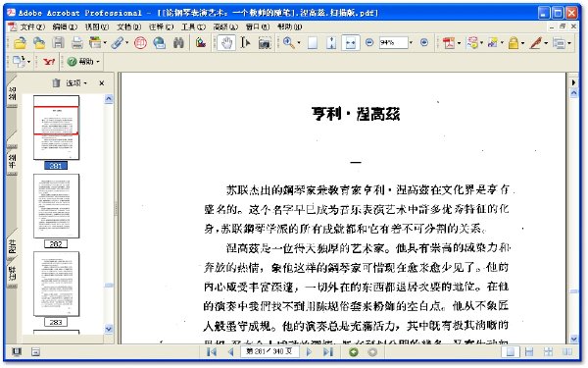Open the 视图(V) menu
The height and width of the screenshot is (368, 588).
pos(97,26)
